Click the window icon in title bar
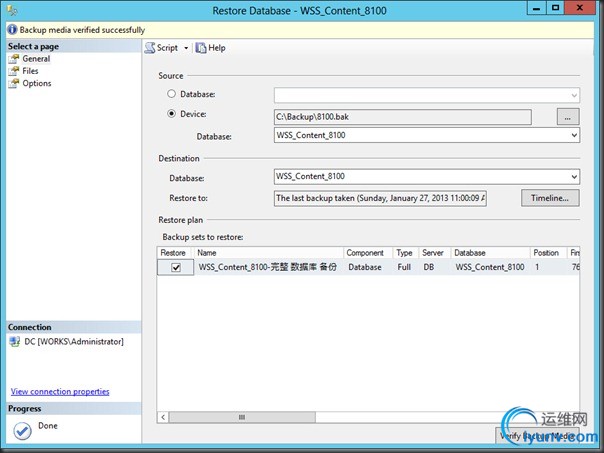The width and height of the screenshot is (604, 453). [x=12, y=10]
